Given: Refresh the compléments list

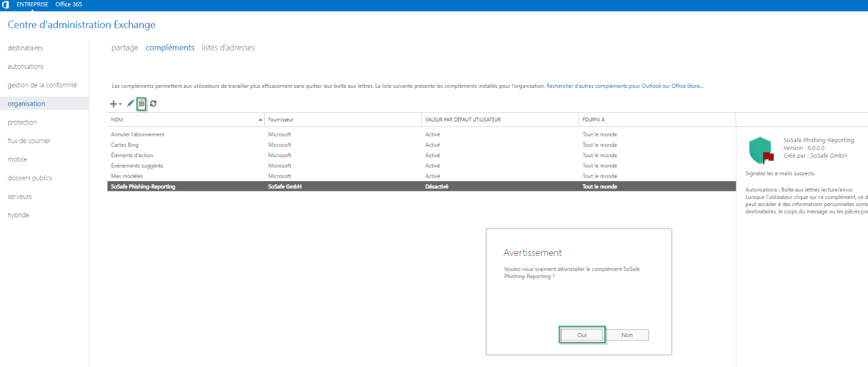Looking at the screenshot, I should click(x=154, y=104).
